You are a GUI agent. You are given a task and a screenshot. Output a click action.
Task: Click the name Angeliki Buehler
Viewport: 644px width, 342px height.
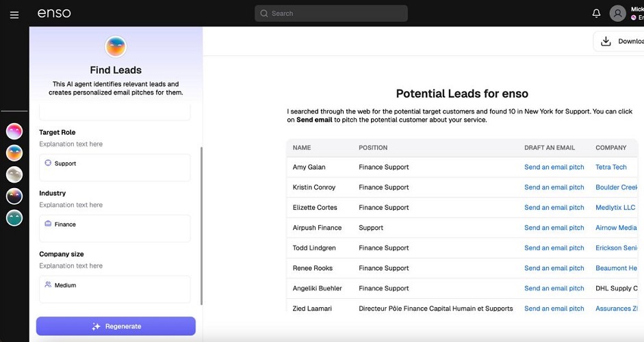pos(317,288)
